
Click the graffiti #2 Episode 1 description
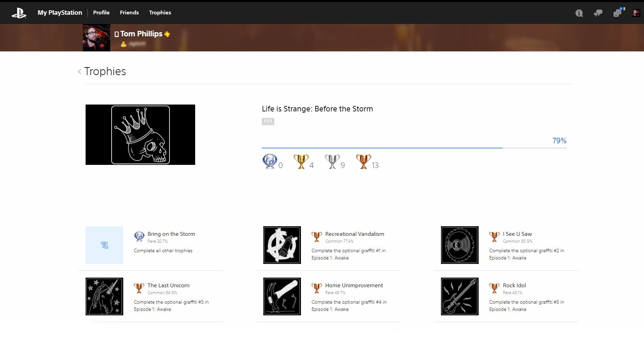coord(527,254)
